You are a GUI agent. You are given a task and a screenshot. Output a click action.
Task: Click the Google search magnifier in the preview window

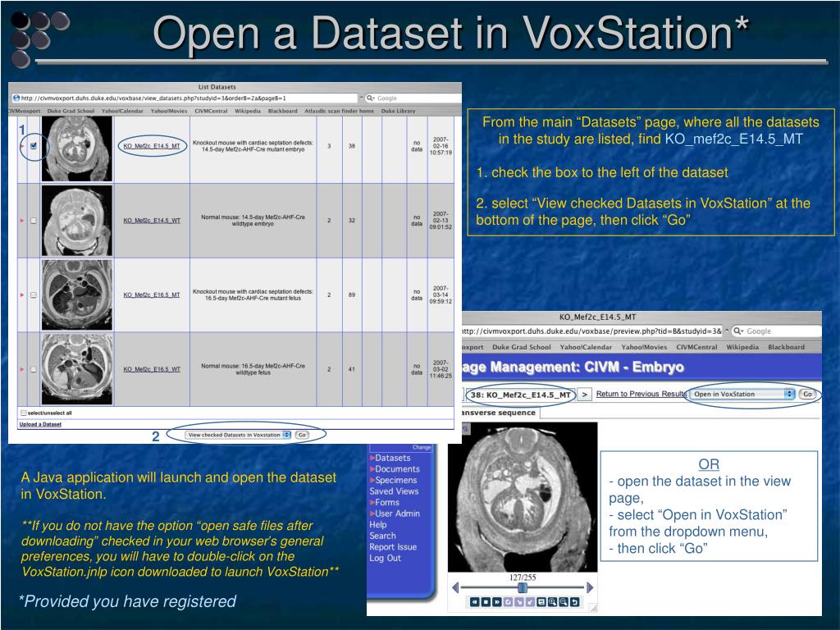click(738, 331)
